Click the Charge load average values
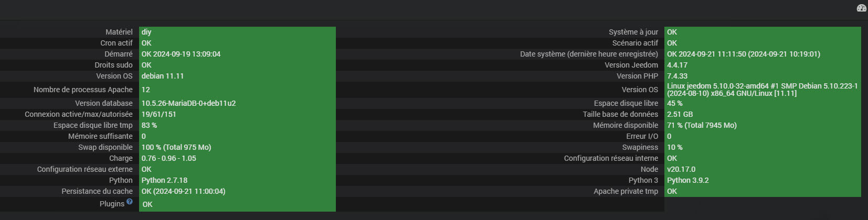 click(168, 158)
